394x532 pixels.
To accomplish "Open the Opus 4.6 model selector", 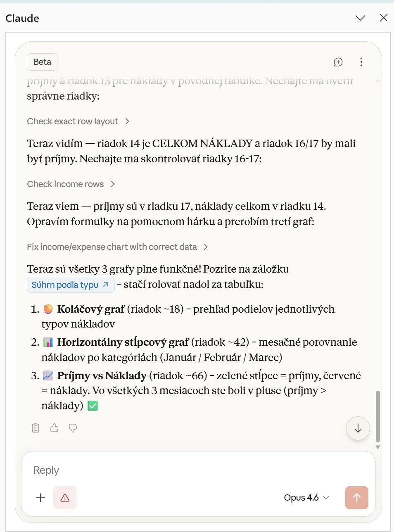I will (x=306, y=498).
